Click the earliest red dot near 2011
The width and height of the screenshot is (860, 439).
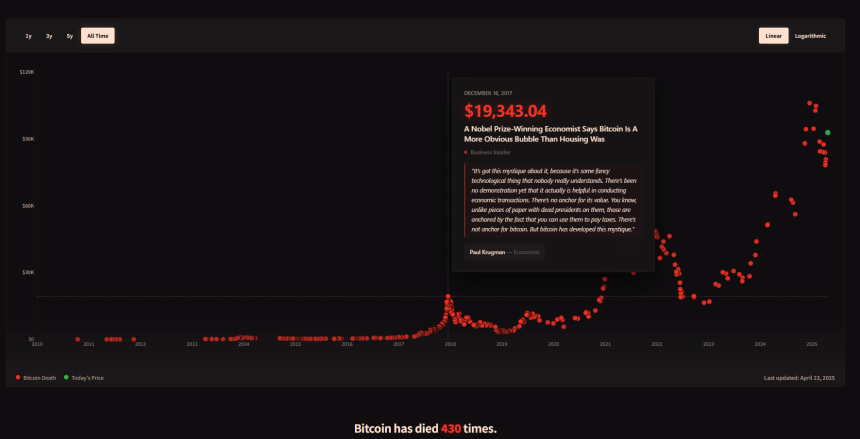(78, 339)
